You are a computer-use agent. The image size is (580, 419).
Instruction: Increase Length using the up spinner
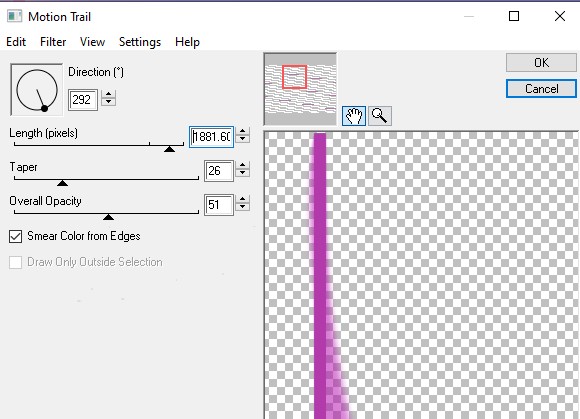[243, 132]
